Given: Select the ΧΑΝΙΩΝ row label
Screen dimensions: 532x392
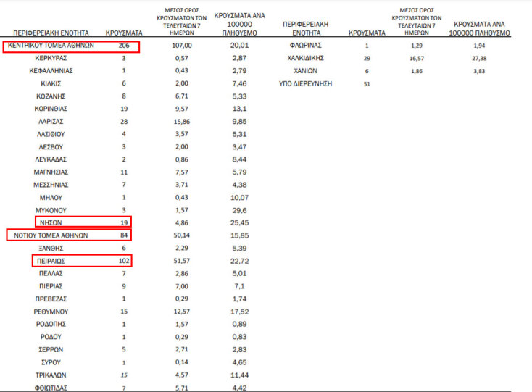Looking at the screenshot, I should point(305,70).
